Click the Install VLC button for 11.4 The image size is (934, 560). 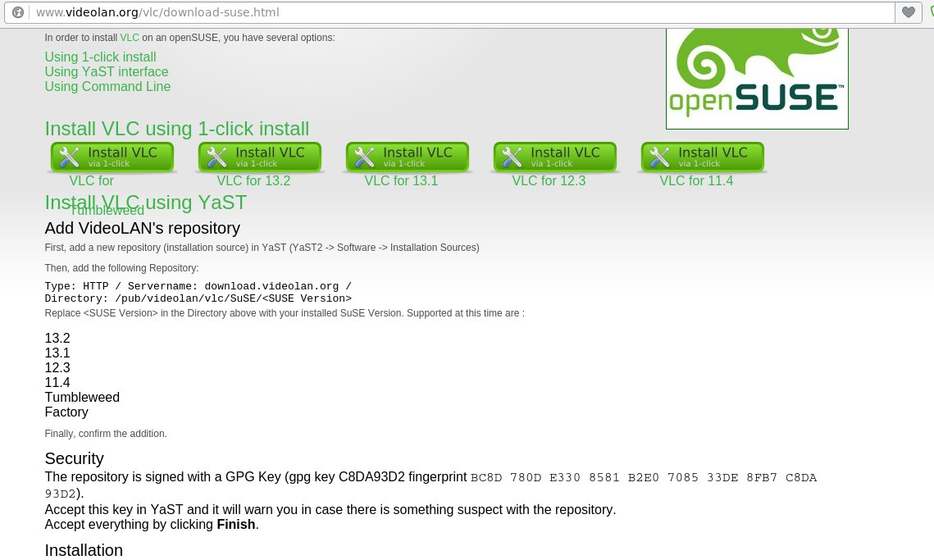coord(703,157)
